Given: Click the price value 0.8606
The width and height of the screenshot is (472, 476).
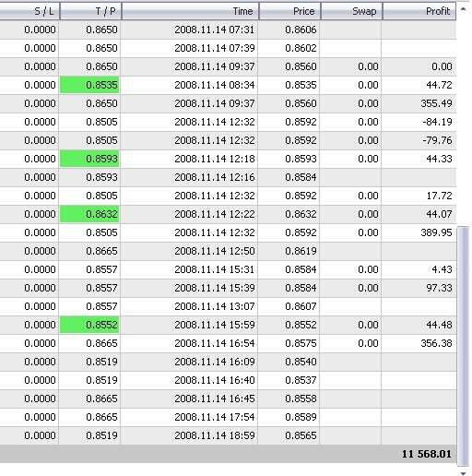Looking at the screenshot, I should coord(301,30).
